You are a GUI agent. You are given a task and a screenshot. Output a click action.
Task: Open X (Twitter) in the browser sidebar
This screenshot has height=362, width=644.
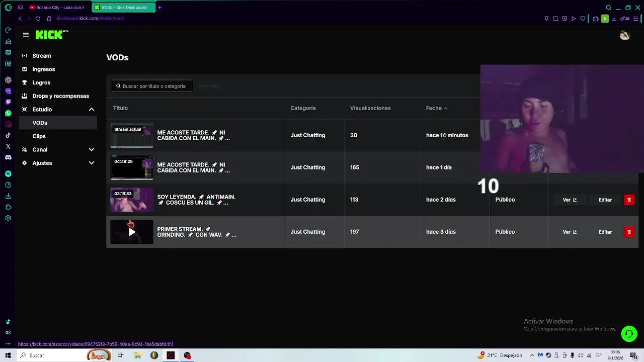(x=8, y=146)
